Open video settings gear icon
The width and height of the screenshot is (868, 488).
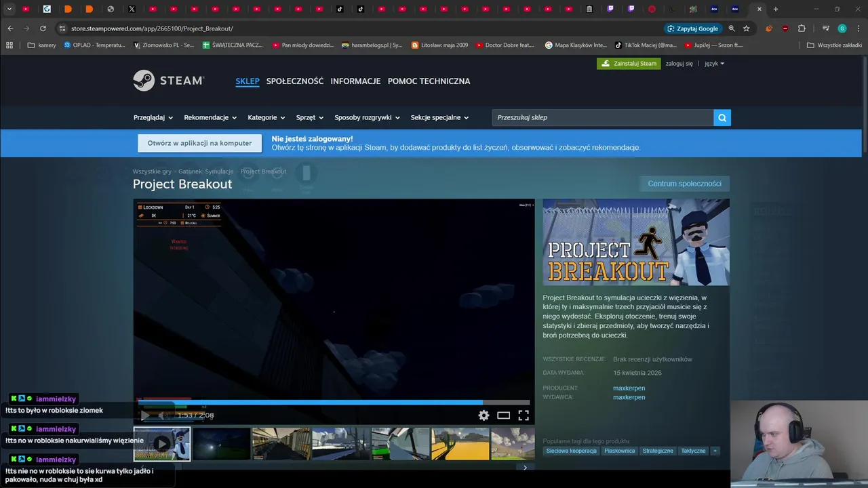[x=484, y=415]
